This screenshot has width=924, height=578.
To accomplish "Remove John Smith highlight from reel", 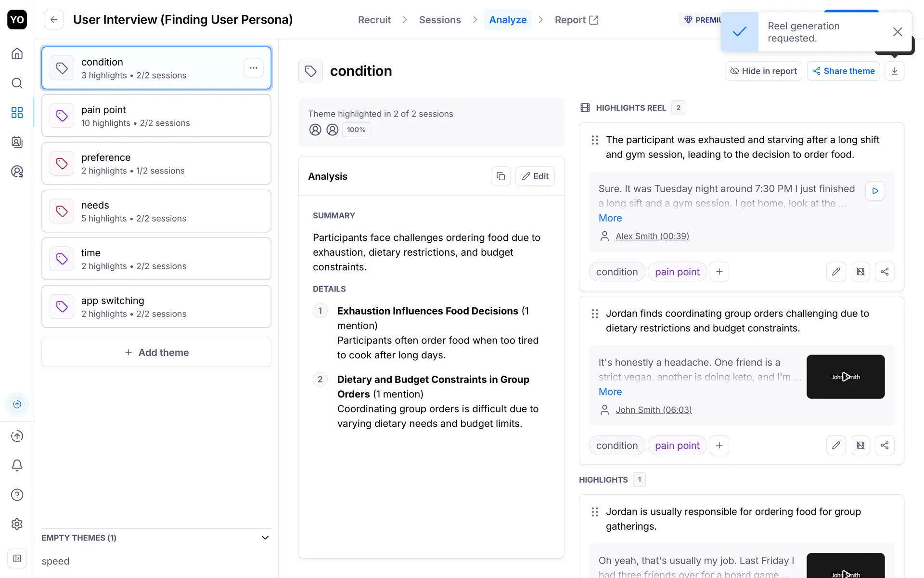I will [x=860, y=446].
